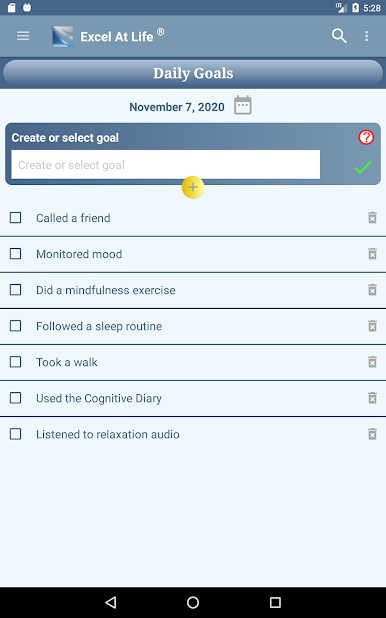This screenshot has width=386, height=618.
Task: Open the three-dot overflow menu
Action: pos(367,36)
